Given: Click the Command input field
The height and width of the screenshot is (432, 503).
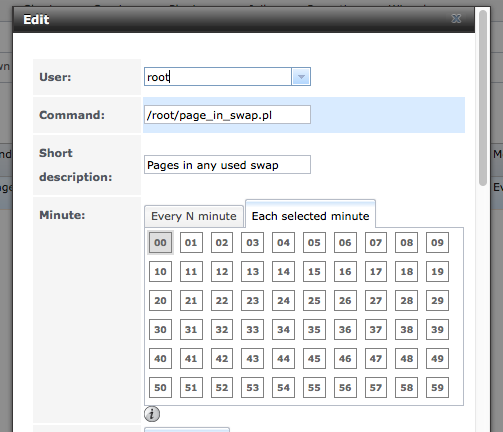Looking at the screenshot, I should point(227,115).
